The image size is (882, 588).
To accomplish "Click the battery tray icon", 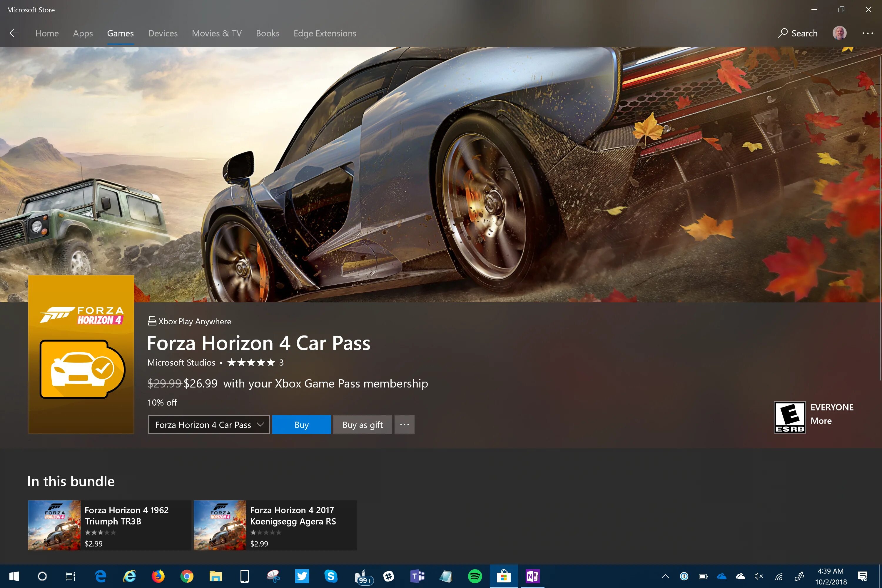I will click(x=703, y=576).
